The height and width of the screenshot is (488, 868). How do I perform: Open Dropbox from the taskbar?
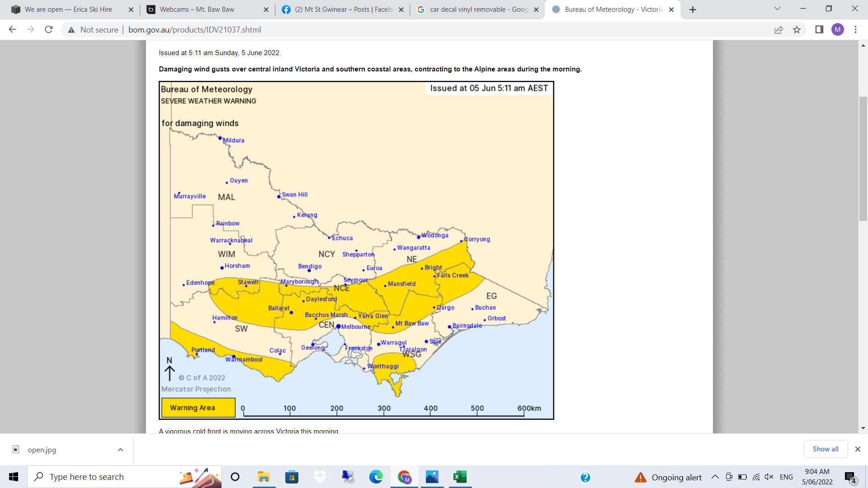320,477
